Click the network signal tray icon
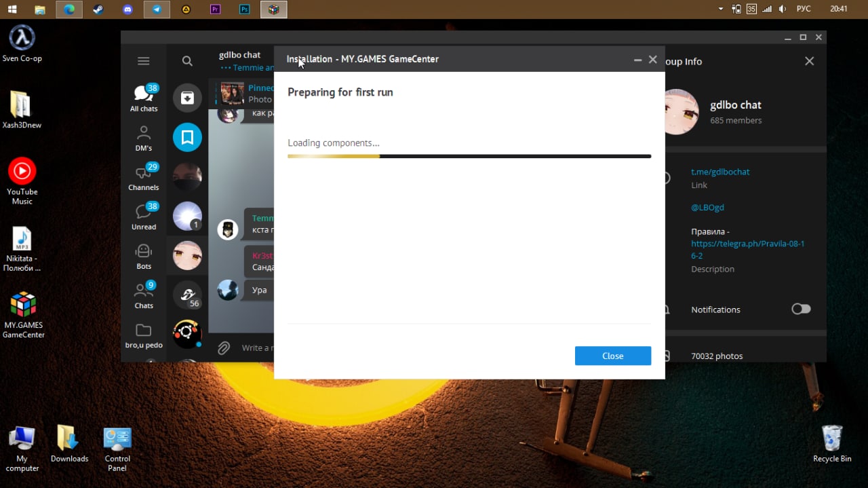This screenshot has height=488, width=868. coord(767,10)
